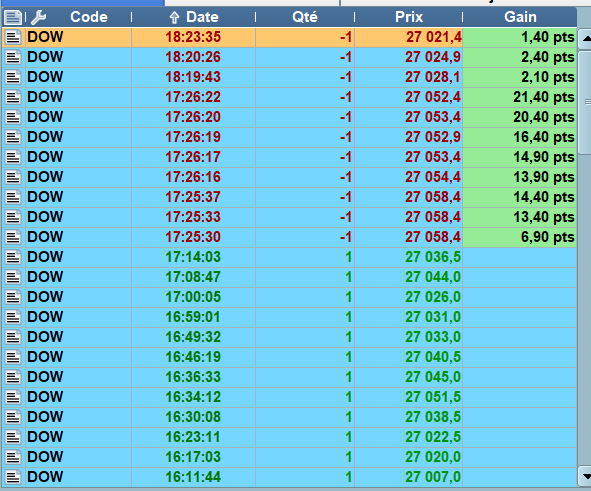Select price cell 27 020,0
This screenshot has width=591, height=491.
click(409, 457)
